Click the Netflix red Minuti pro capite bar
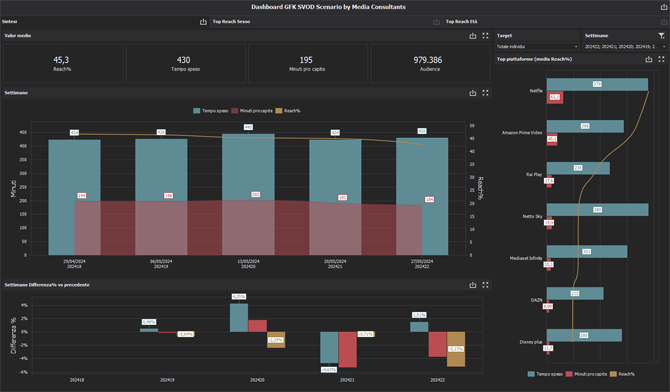The height and width of the screenshot is (392, 670). click(555, 97)
